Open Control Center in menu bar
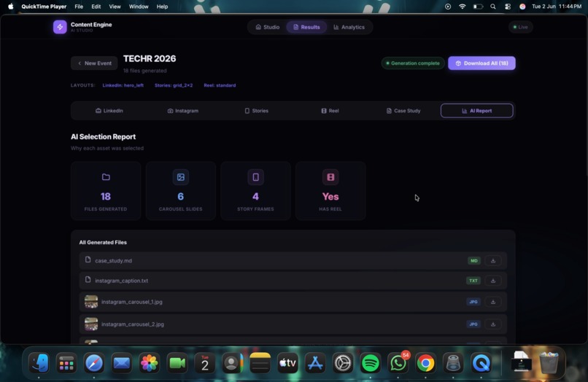This screenshot has height=382, width=588. [x=507, y=7]
